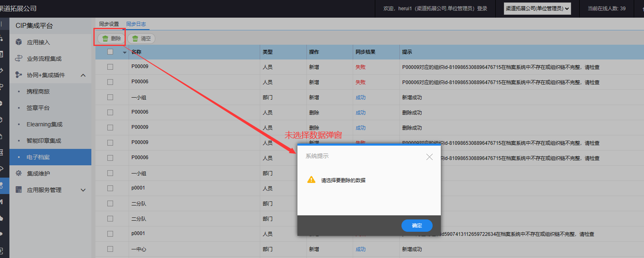Click the 名称 column header
The image size is (644, 258).
pyautogui.click(x=136, y=52)
